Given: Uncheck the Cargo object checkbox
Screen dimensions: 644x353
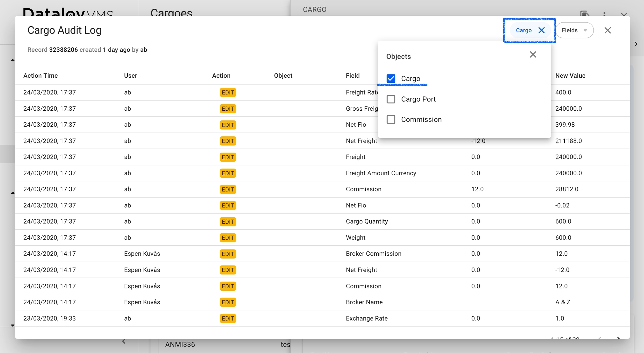Looking at the screenshot, I should [x=391, y=79].
